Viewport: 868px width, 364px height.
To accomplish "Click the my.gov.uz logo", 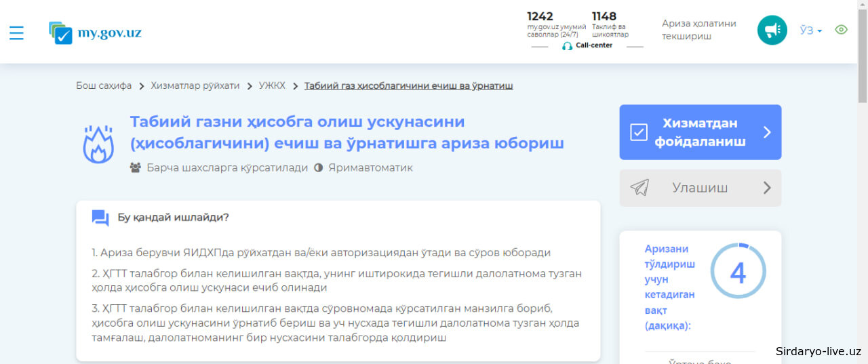I will click(x=95, y=33).
